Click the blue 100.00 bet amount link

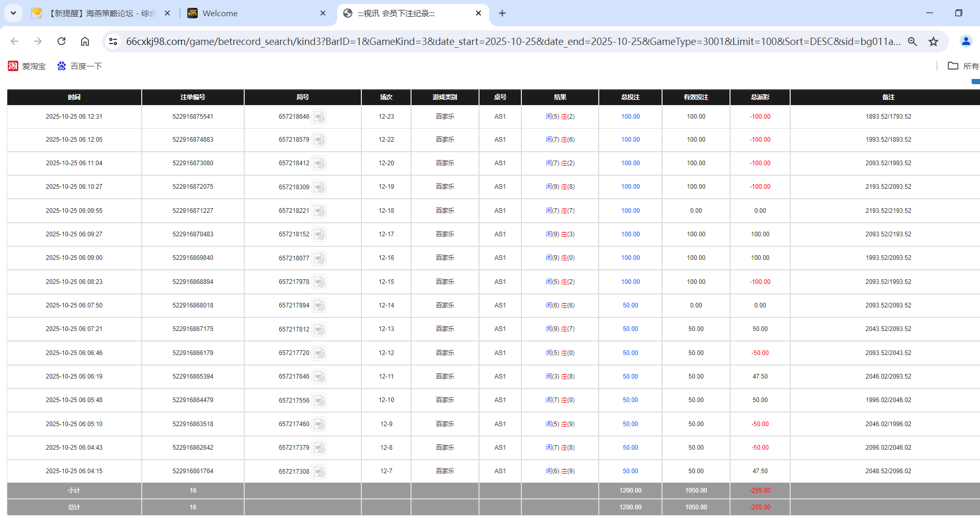click(630, 117)
